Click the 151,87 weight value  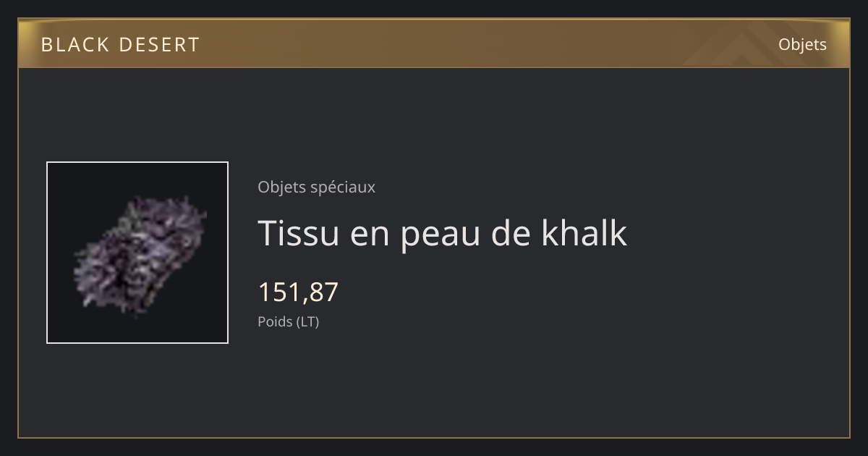point(298,292)
